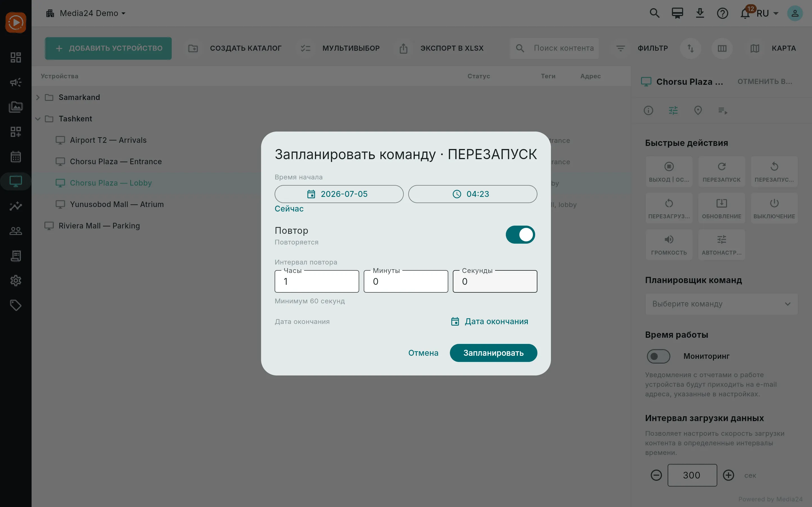This screenshot has width=812, height=507.
Task: Open the calendar icon in left sidebar
Action: 16,157
